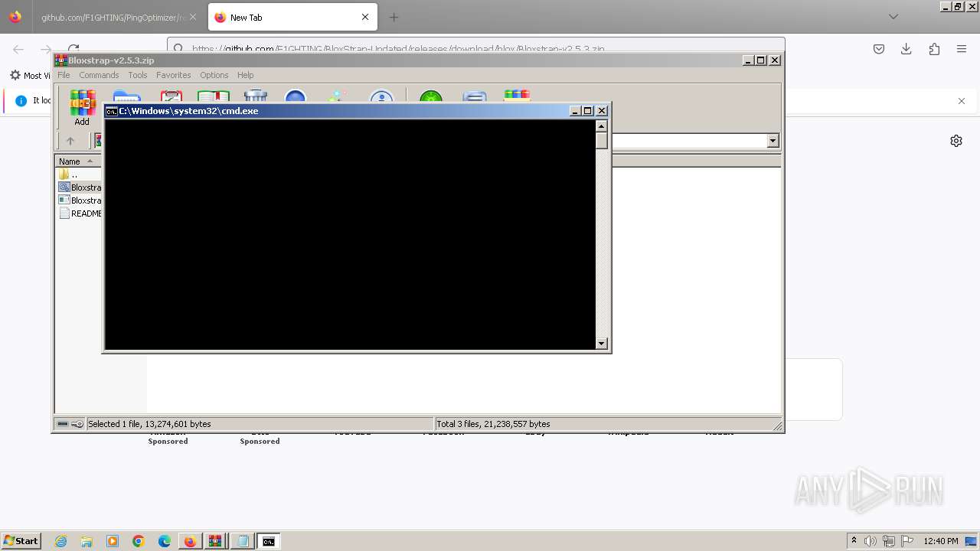Open New Tab page settings gear
Image resolution: width=980 pixels, height=551 pixels.
(x=956, y=141)
